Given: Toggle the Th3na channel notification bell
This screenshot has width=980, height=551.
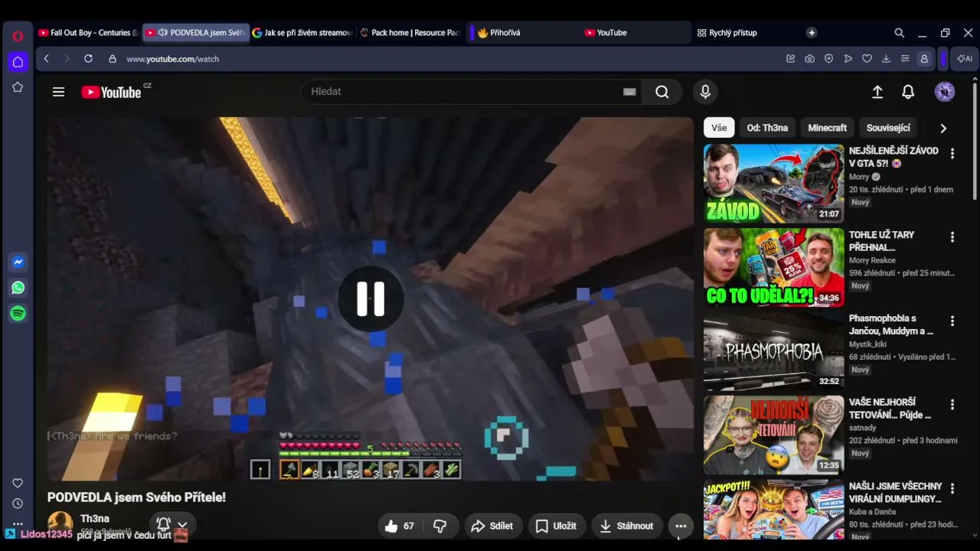Looking at the screenshot, I should tap(163, 525).
